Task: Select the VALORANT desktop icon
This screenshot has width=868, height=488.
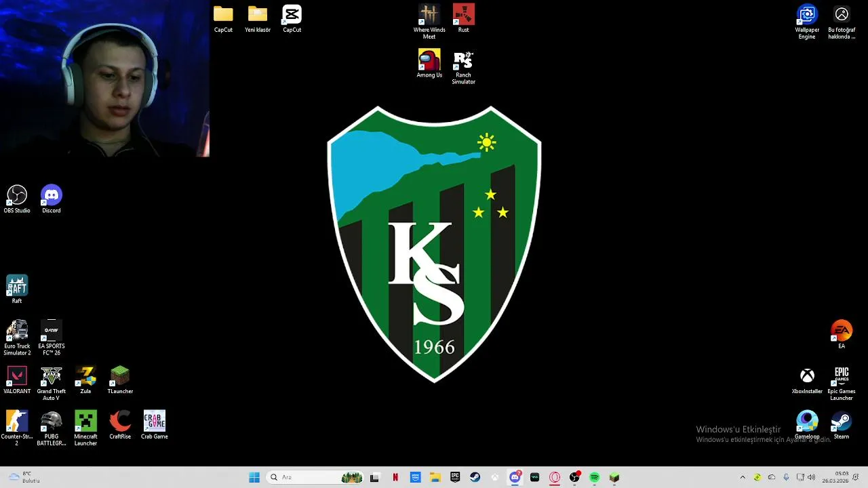Action: click(x=17, y=381)
